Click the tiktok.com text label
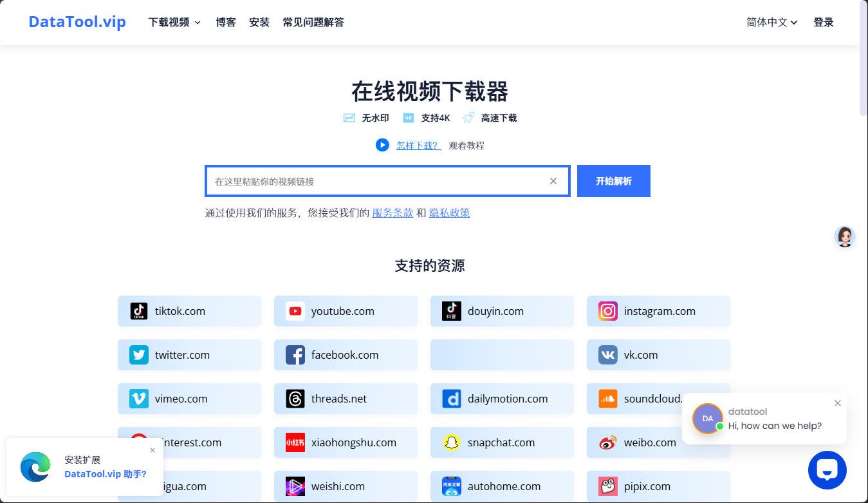This screenshot has width=868, height=503. point(180,311)
